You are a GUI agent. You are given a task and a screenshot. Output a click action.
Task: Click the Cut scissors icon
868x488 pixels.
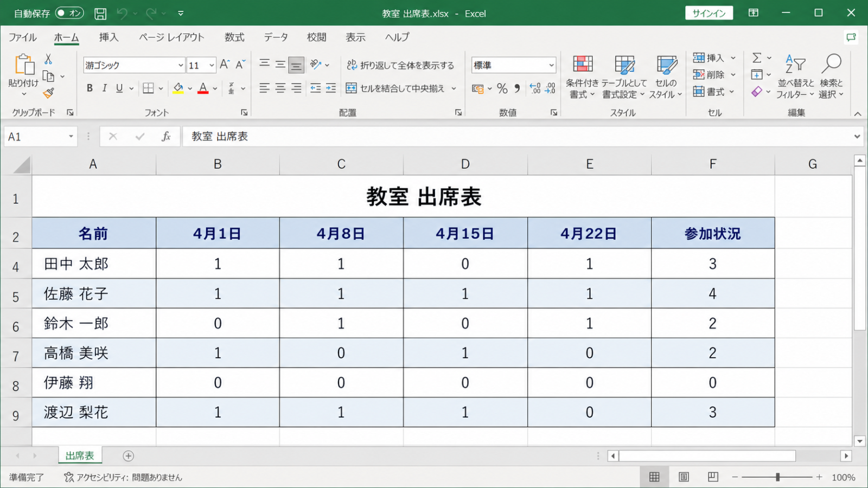(48, 59)
